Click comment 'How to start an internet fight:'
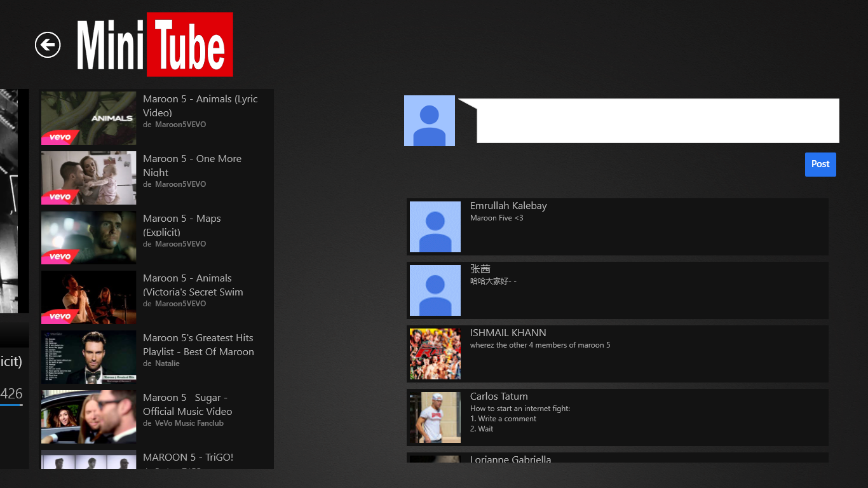 pyautogui.click(x=520, y=409)
